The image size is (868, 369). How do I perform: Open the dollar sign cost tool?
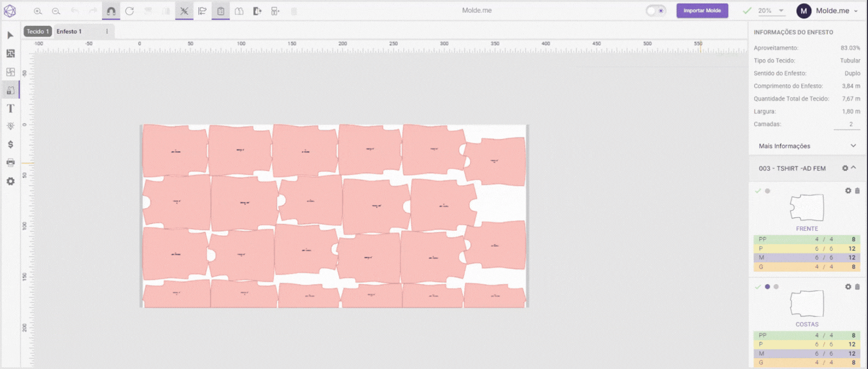[x=10, y=145]
